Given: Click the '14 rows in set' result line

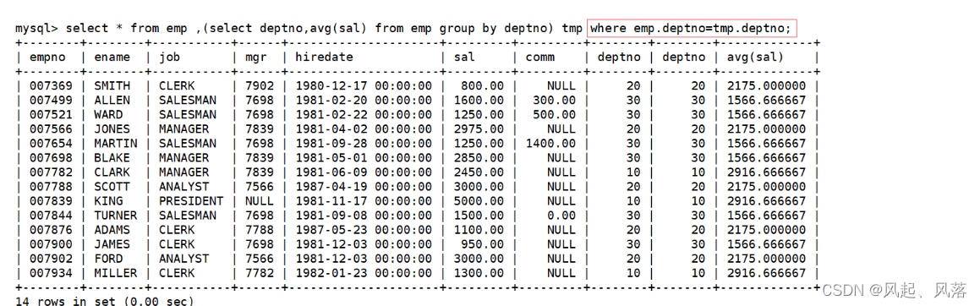Looking at the screenshot, I should click(x=104, y=301).
